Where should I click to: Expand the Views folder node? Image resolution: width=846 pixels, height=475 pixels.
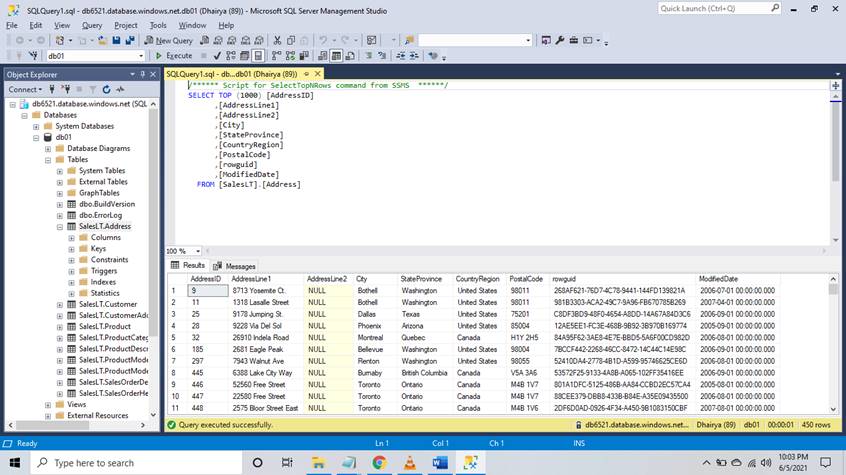coord(48,404)
